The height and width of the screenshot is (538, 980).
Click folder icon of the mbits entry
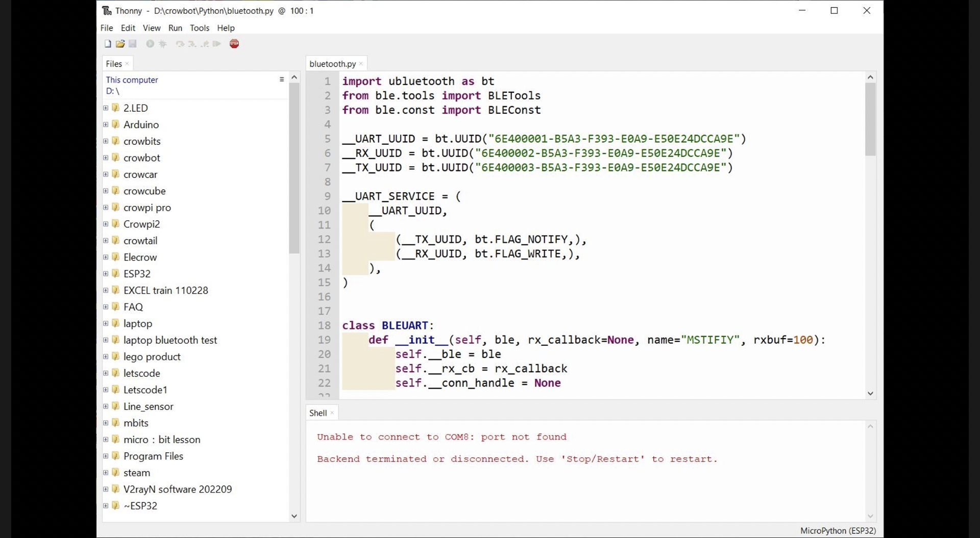point(116,423)
